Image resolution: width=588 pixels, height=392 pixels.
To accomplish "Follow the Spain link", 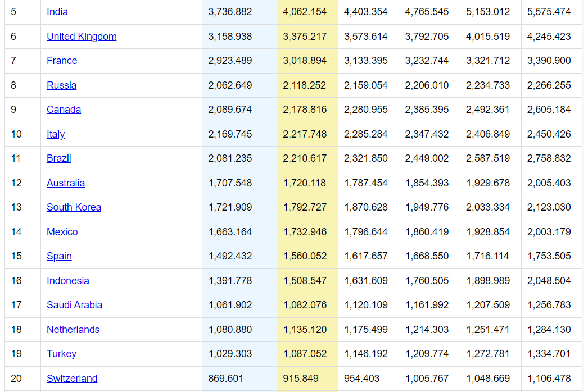I will (59, 256).
